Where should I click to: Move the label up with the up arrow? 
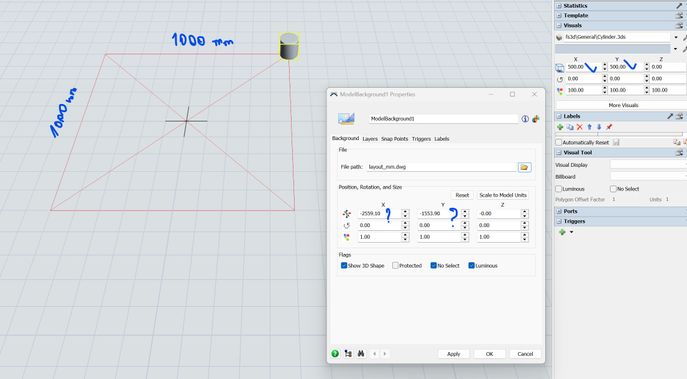(x=589, y=127)
